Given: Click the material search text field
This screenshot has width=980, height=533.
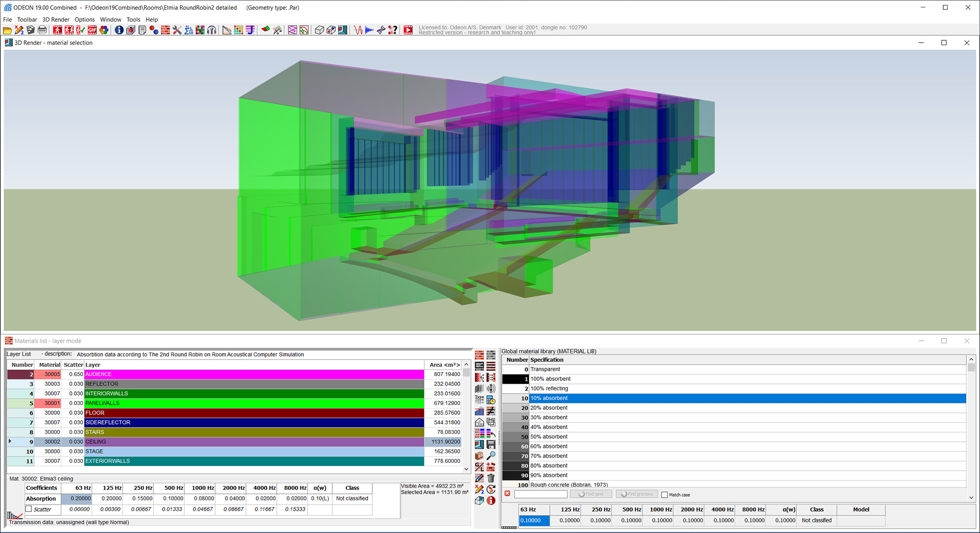Looking at the screenshot, I should 540,494.
